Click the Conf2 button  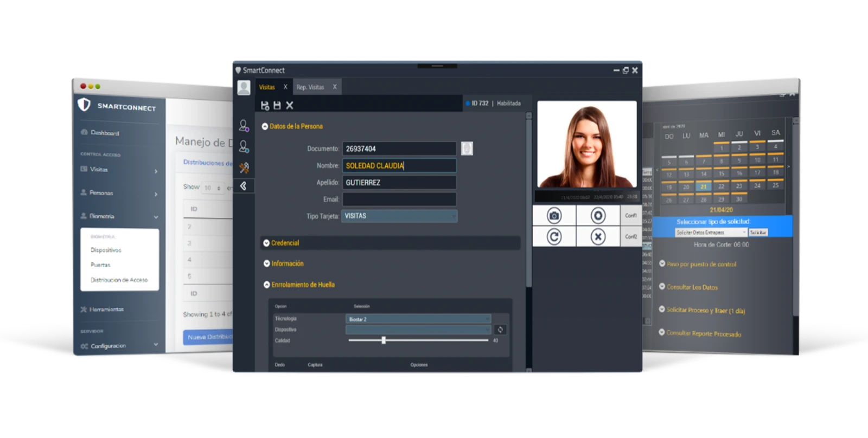click(x=631, y=237)
